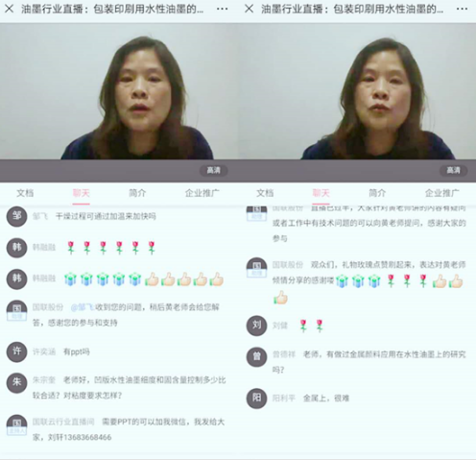Open more options on right stream header
The image size is (476, 460).
pos(462,9)
